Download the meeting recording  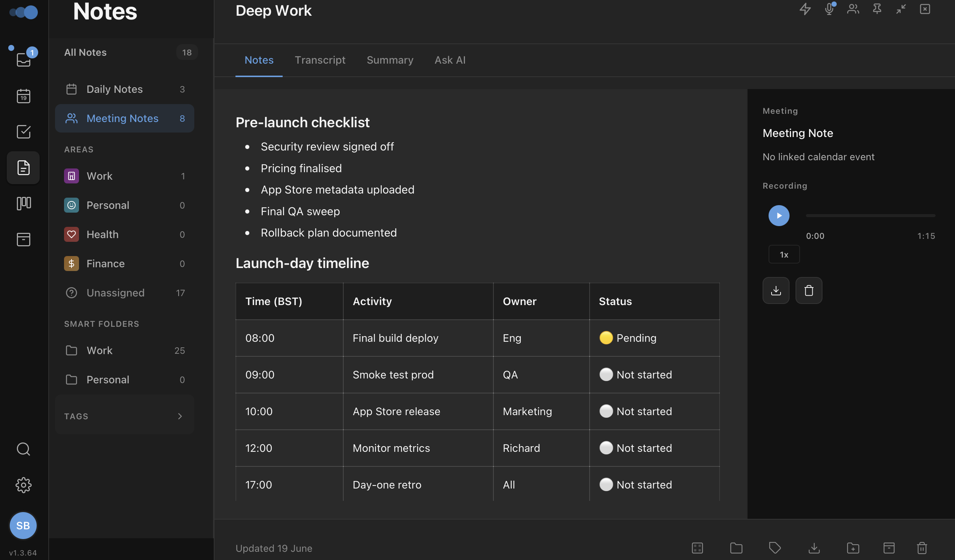776,290
